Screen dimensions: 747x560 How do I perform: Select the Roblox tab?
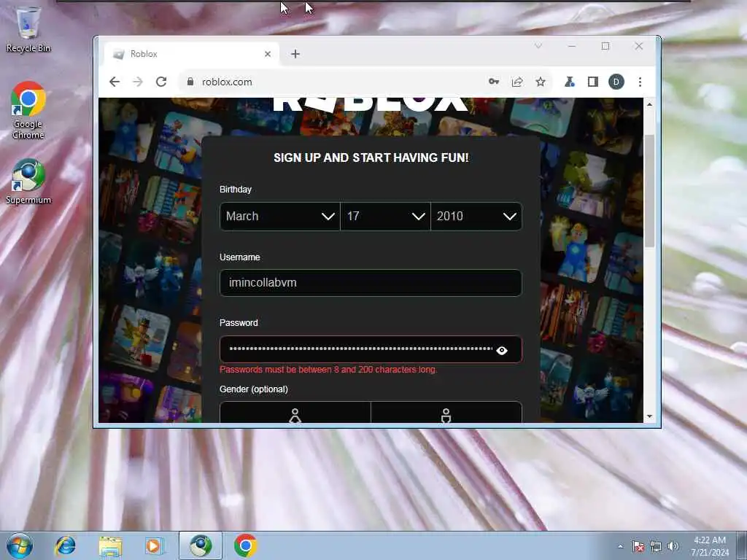[192, 54]
